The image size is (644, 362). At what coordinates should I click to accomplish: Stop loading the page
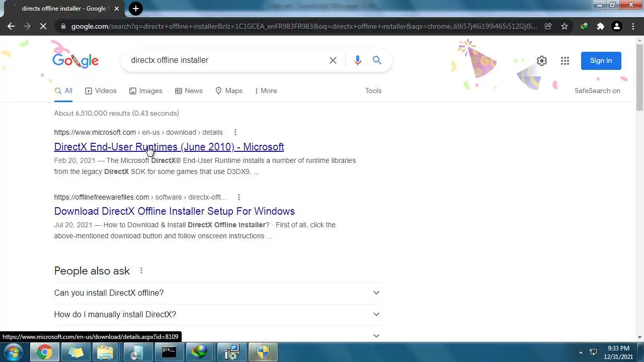(43, 26)
